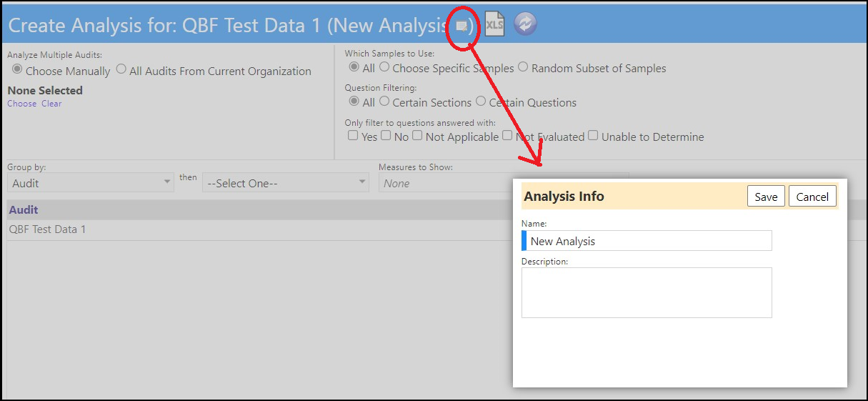This screenshot has height=401, width=868.
Task: Click the Name field containing New Analysis
Action: [x=647, y=241]
